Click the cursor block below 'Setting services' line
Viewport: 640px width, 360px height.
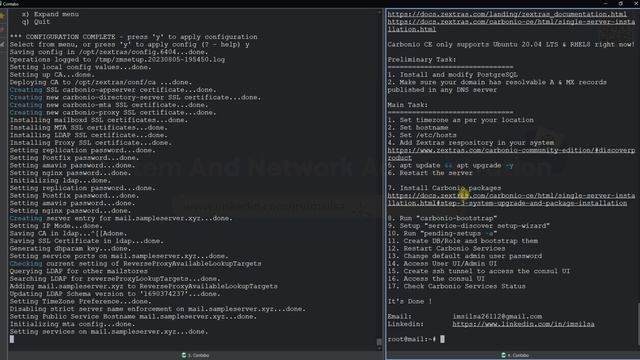click(x=12, y=339)
